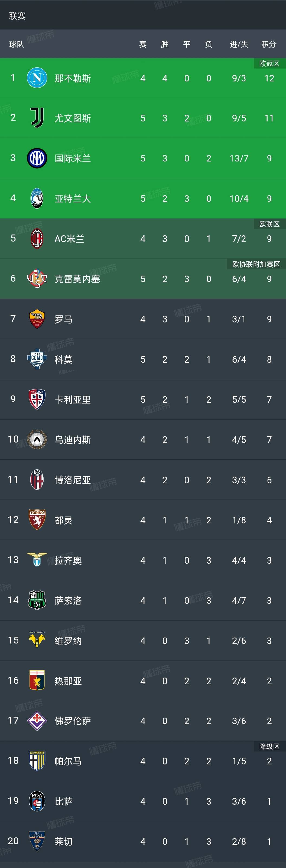286x868 pixels.
Task: Click the Napoli club crest icon
Action: [x=37, y=78]
